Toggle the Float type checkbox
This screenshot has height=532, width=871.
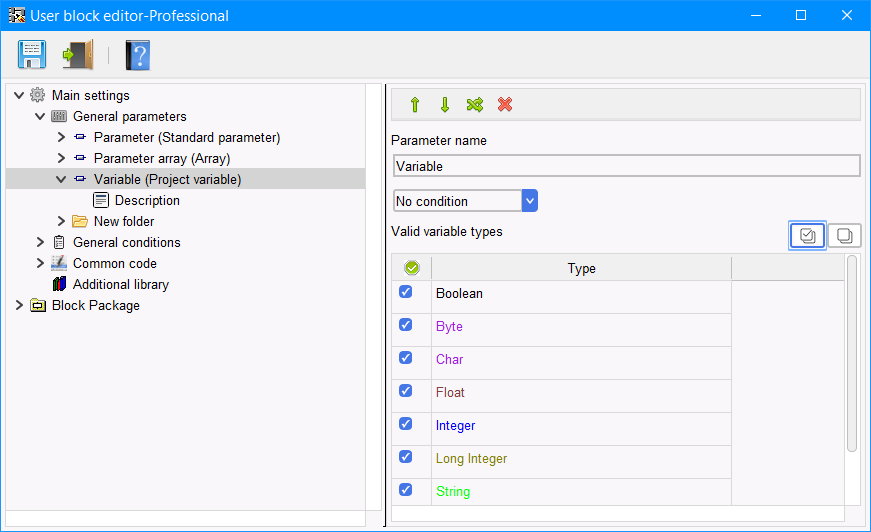click(x=406, y=391)
